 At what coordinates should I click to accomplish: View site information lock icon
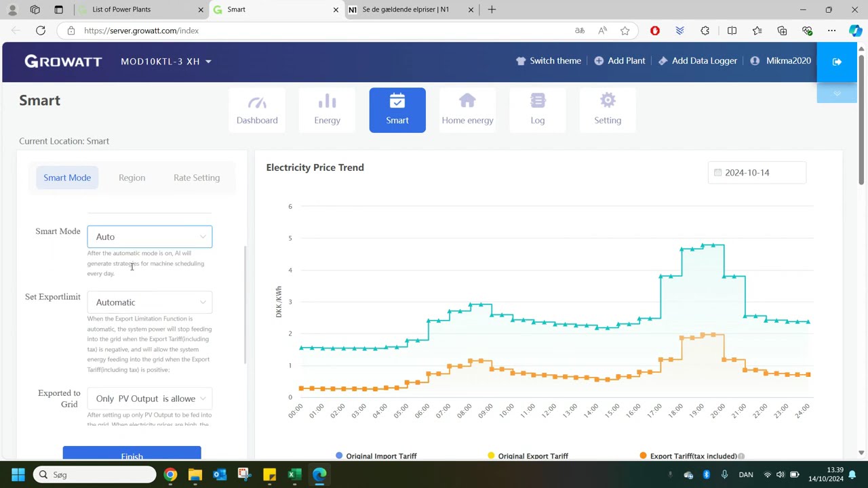pos(71,30)
